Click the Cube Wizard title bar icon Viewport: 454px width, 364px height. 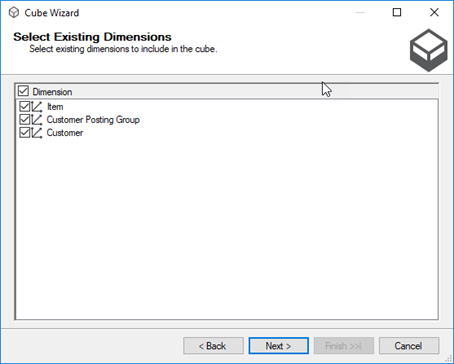[x=14, y=13]
